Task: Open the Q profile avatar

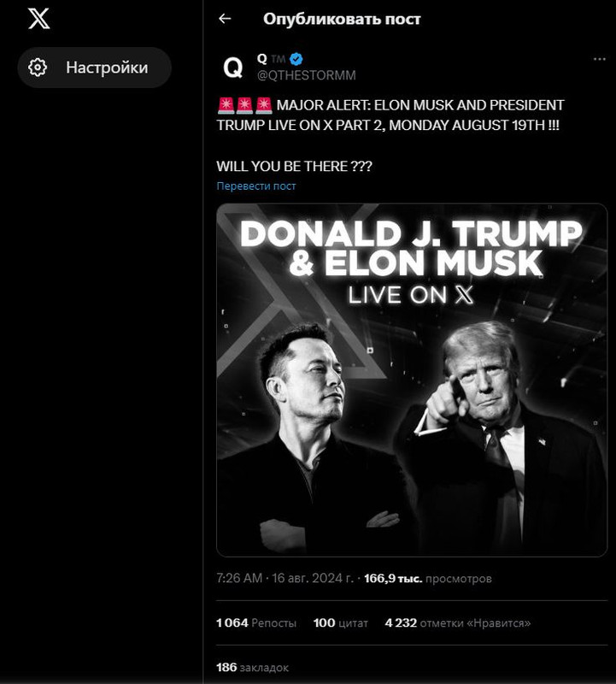Action: point(232,68)
